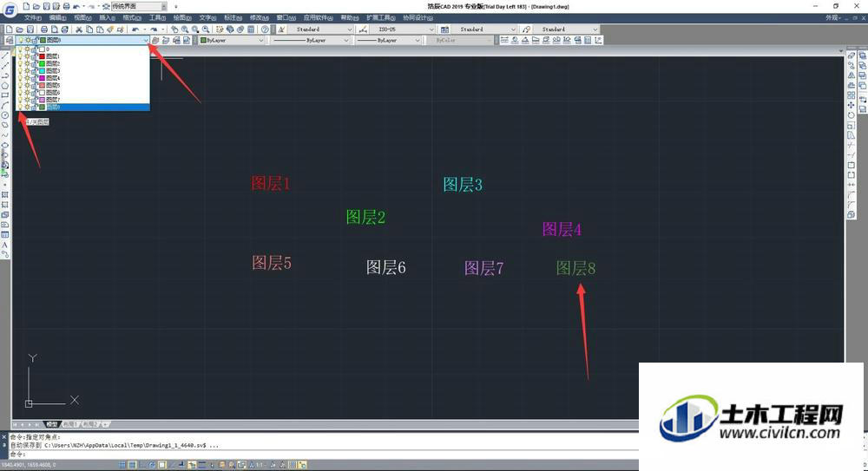This screenshot has width=868, height=471.
Task: Select the Rectangle draw tool
Action: [x=5, y=95]
